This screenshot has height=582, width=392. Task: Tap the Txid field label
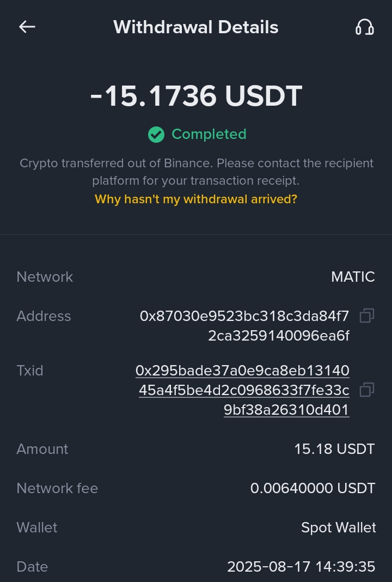click(x=30, y=371)
